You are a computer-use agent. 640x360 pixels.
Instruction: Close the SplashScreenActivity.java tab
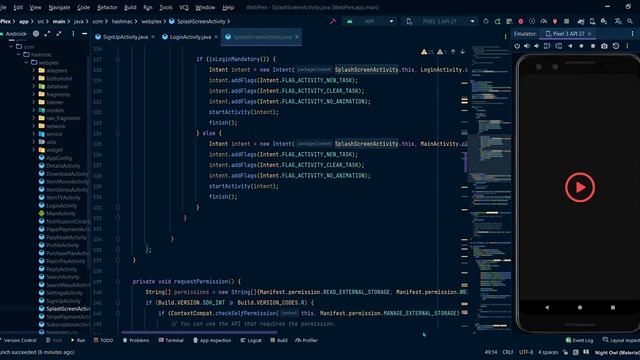click(x=297, y=37)
